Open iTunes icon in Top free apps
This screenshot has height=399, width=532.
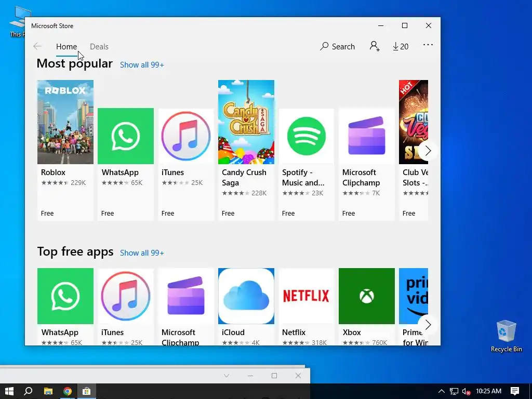tap(126, 296)
